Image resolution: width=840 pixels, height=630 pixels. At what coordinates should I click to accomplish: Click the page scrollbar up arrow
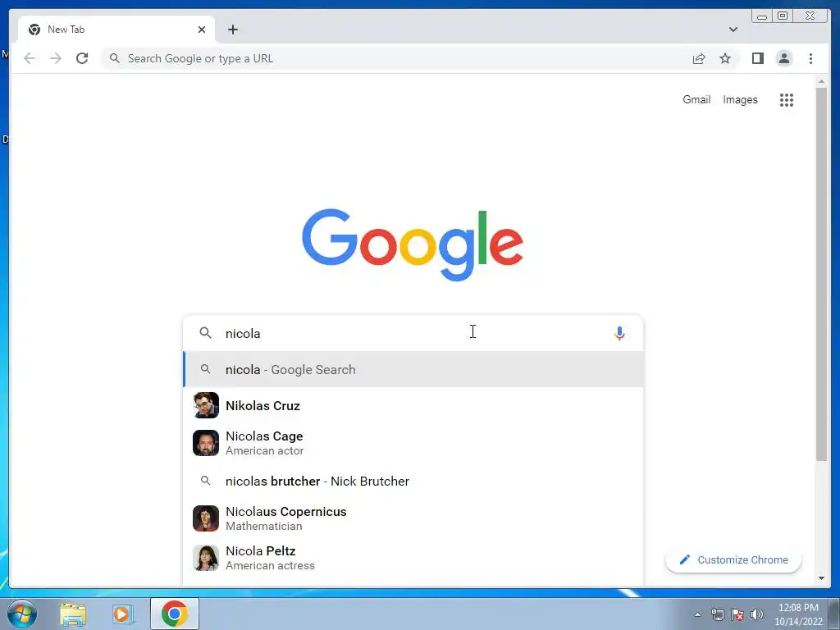click(x=821, y=82)
